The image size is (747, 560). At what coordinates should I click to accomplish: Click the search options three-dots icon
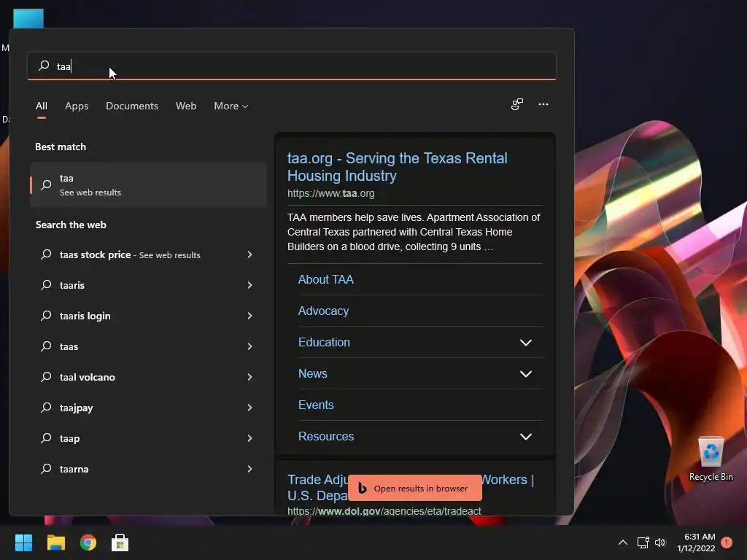(x=543, y=104)
